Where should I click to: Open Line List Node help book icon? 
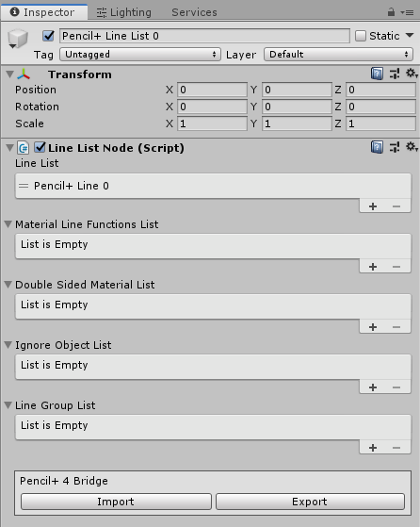tap(377, 147)
